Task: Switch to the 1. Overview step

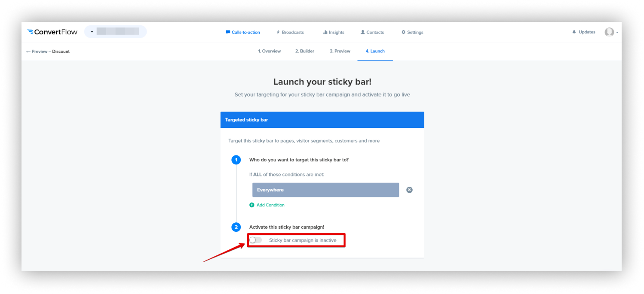Action: 270,51
